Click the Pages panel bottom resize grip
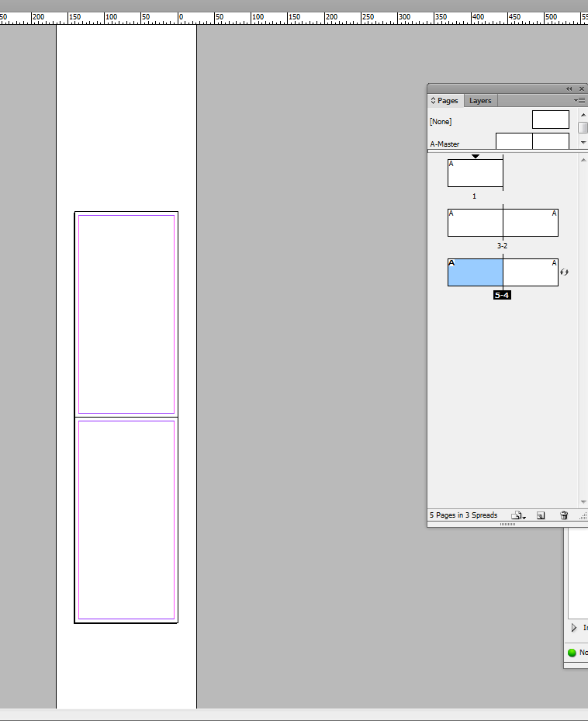Viewport: 588px width, 721px height. [507, 524]
